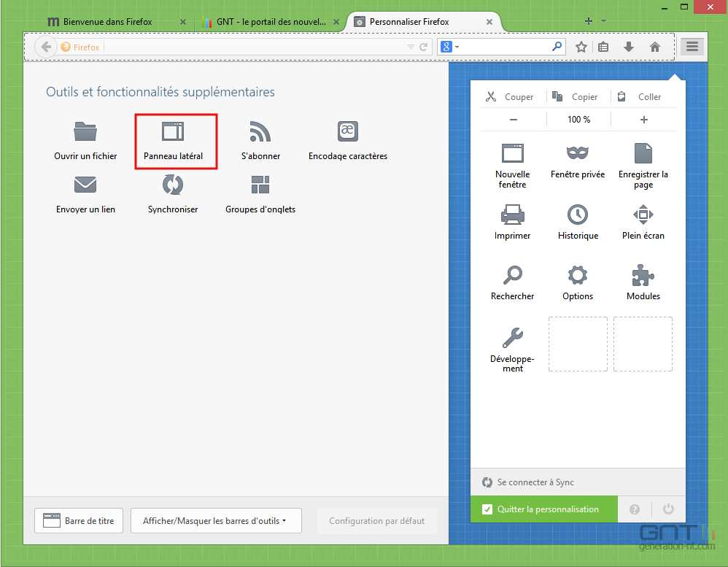
Task: Click the Outils et fonctionnalités supplémentaires heading
Action: click(160, 92)
